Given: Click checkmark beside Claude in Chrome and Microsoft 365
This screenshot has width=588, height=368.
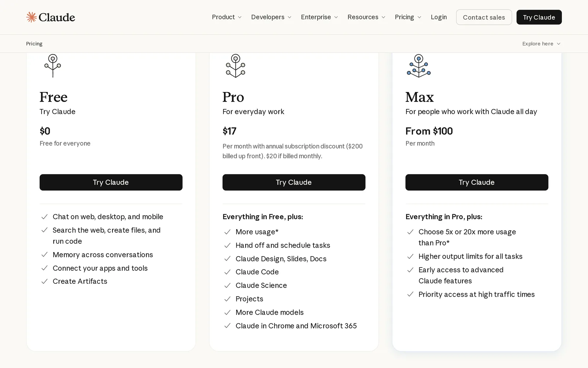Looking at the screenshot, I should point(227,326).
